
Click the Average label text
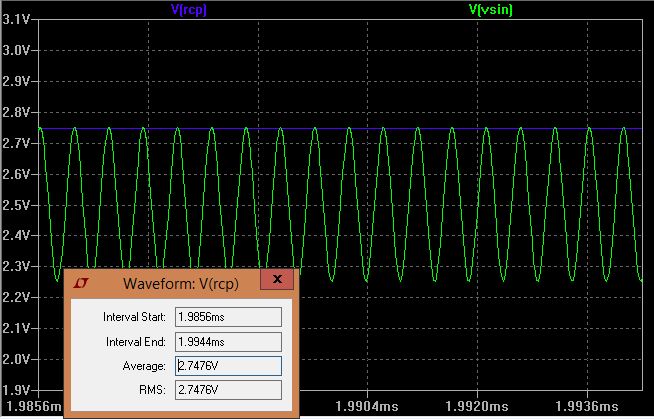[x=144, y=366]
